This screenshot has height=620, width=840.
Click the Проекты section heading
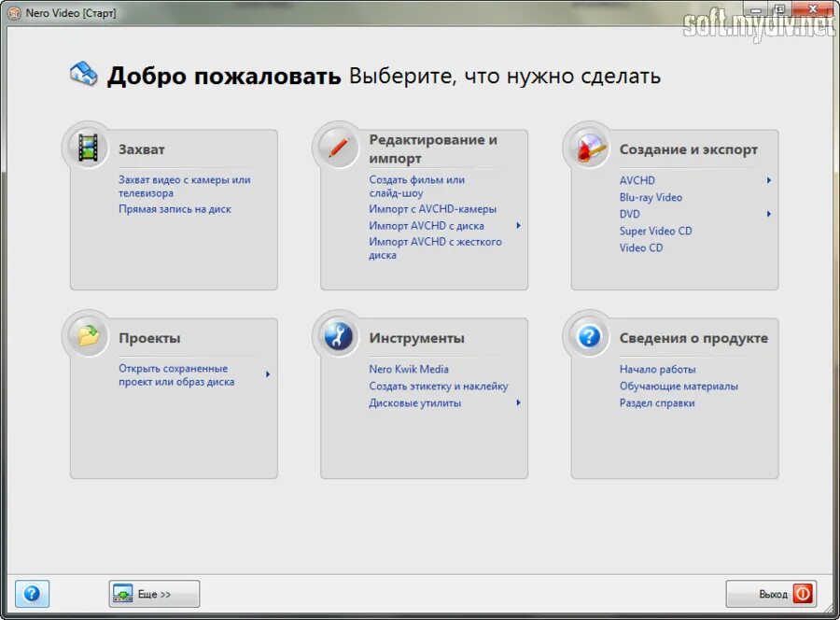click(149, 339)
